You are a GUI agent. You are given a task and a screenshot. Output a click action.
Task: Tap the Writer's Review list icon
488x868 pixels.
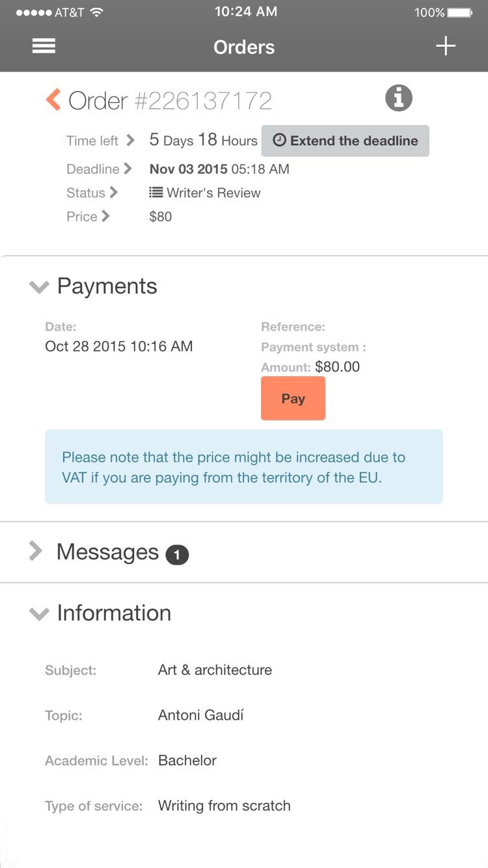[x=156, y=193]
